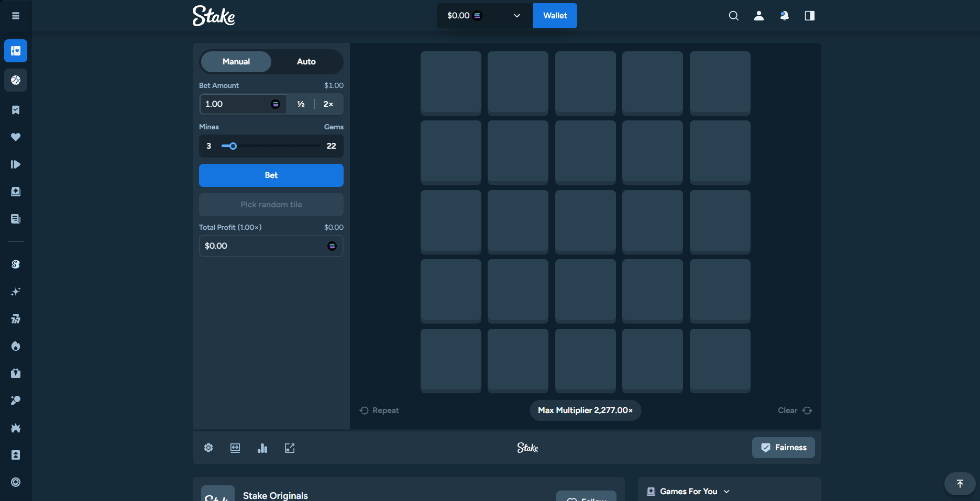Switch to Manual betting mode
Image resolution: width=980 pixels, height=501 pixels.
(236, 62)
